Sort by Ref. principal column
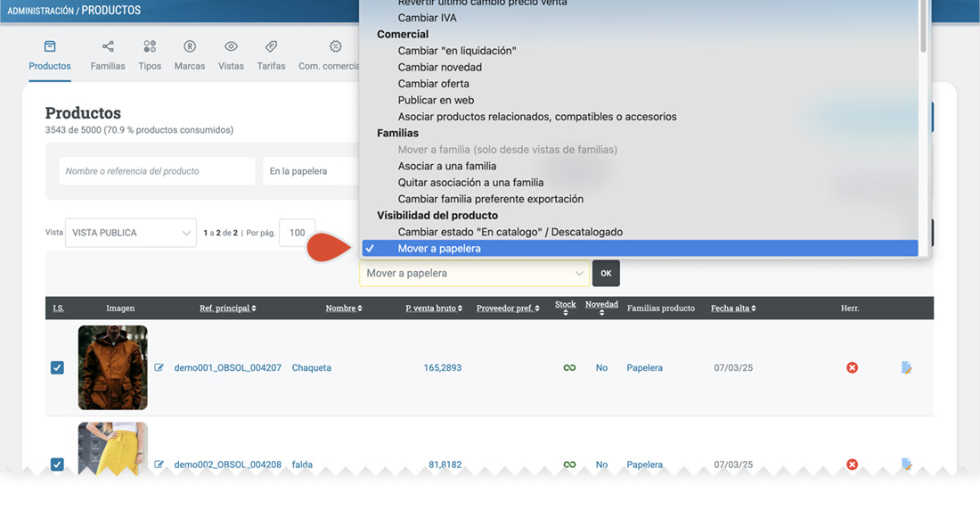980x510 pixels. click(227, 308)
